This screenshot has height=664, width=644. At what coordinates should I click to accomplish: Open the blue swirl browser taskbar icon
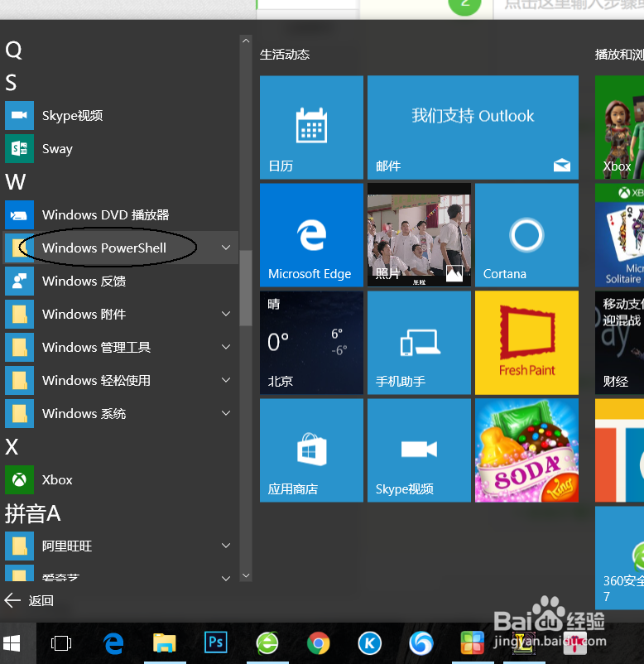[x=421, y=643]
